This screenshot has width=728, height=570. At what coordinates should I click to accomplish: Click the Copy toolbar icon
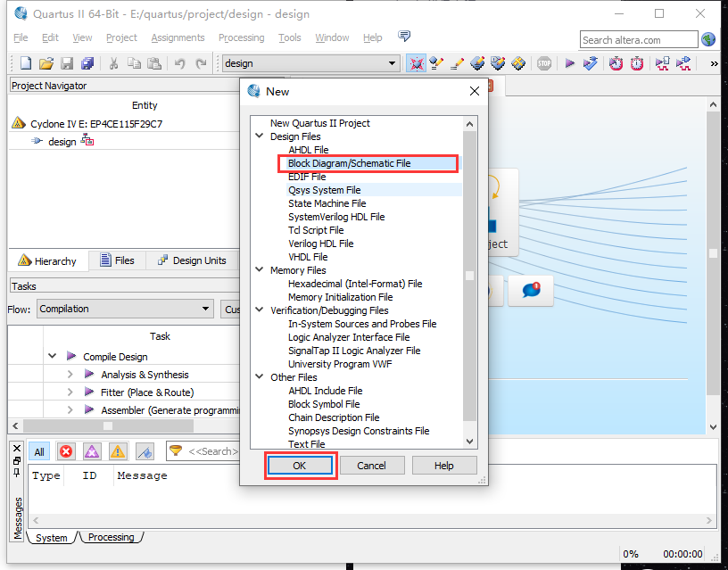134,63
